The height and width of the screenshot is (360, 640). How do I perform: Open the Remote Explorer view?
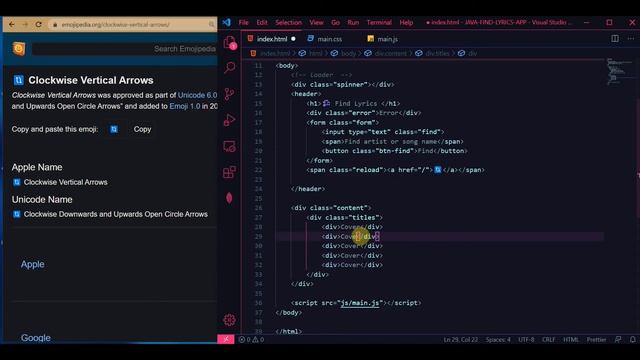229,147
